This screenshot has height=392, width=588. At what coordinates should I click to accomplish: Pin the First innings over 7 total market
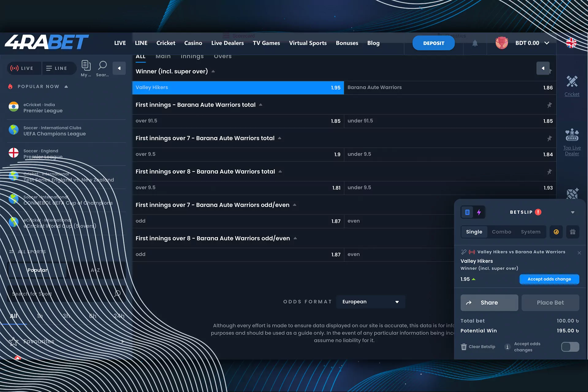pos(549,138)
